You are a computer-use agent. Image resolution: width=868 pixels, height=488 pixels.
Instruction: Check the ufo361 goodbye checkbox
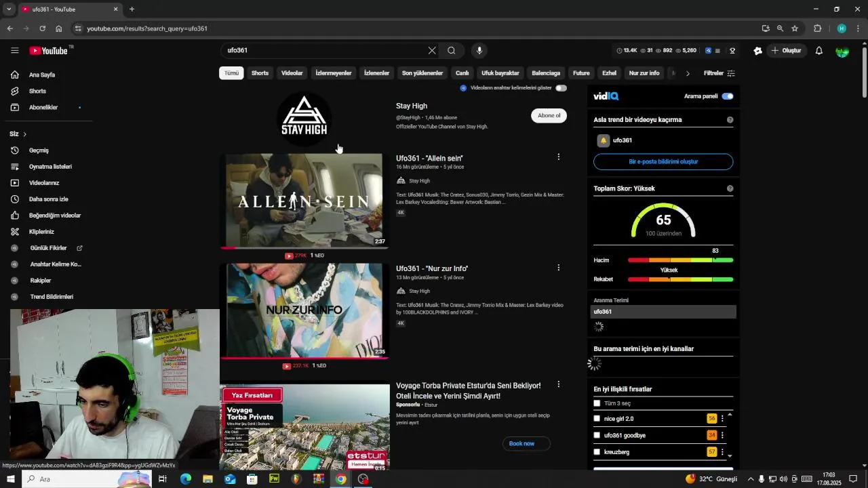pos(597,435)
